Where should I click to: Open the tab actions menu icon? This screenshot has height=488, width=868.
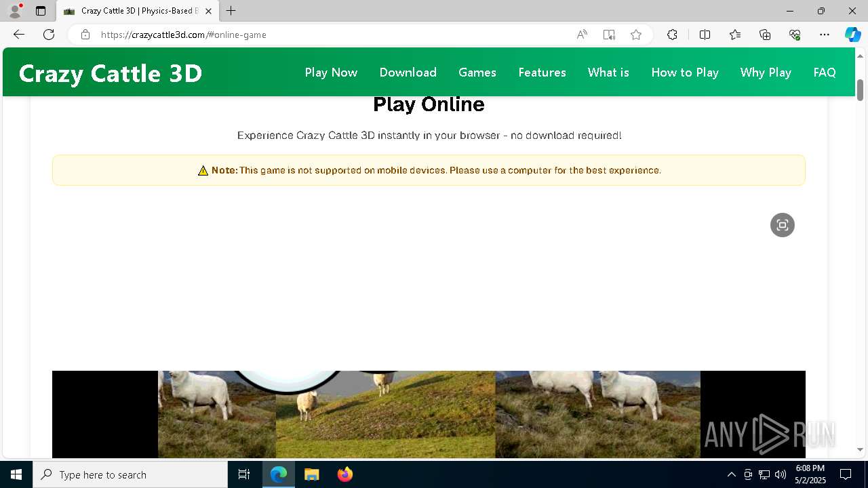point(41,11)
